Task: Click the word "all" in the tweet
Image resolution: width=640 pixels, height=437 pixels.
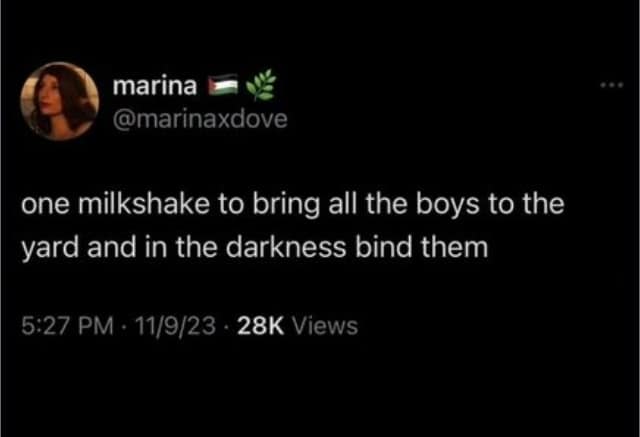Action: 343,204
